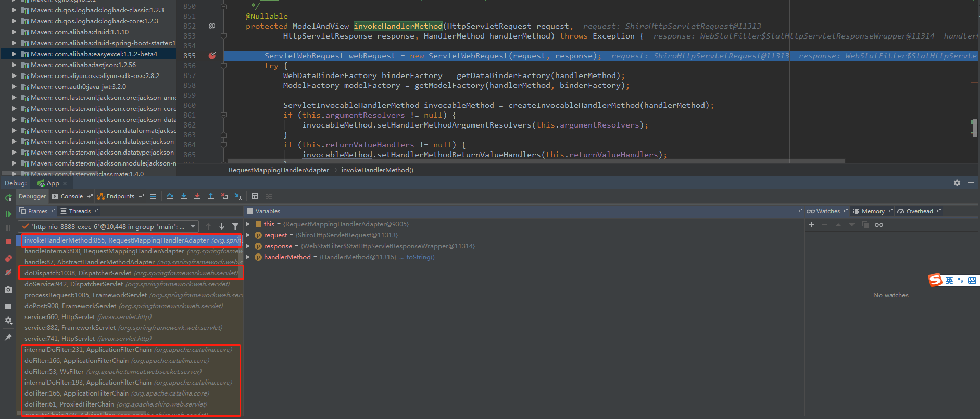Click the camera thread dump icon
980x419 pixels.
pos(8,289)
